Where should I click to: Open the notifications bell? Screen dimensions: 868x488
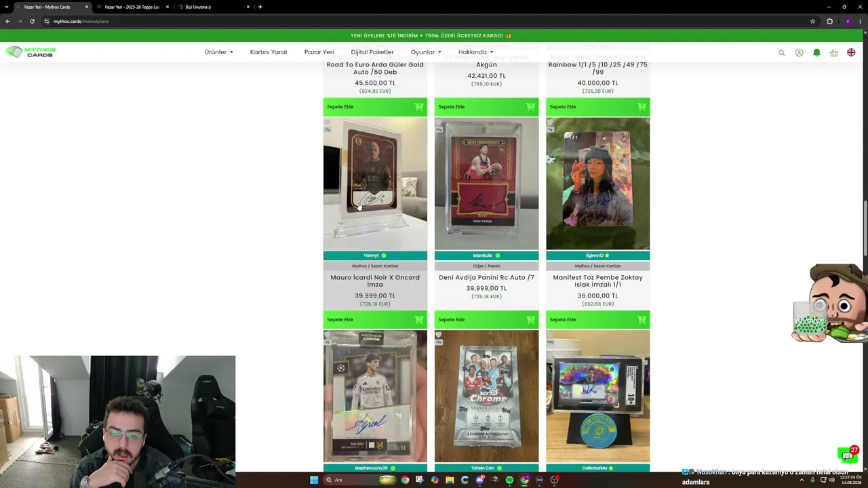click(816, 52)
